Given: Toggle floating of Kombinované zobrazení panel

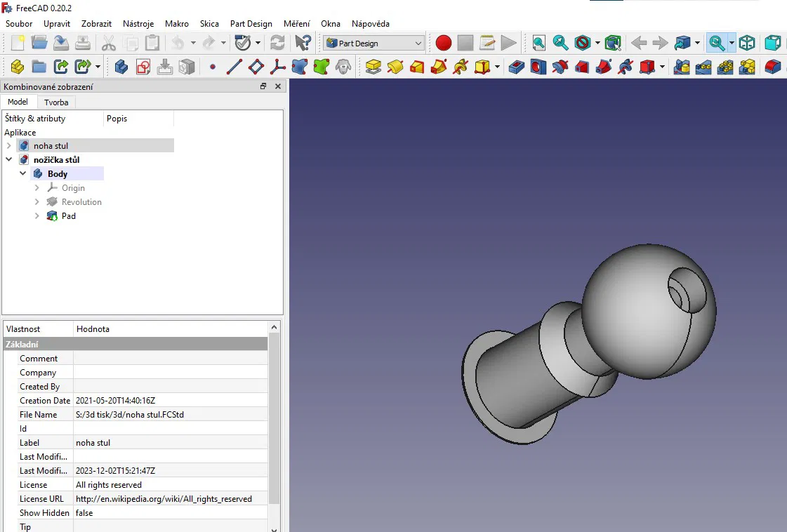Looking at the screenshot, I should 263,86.
